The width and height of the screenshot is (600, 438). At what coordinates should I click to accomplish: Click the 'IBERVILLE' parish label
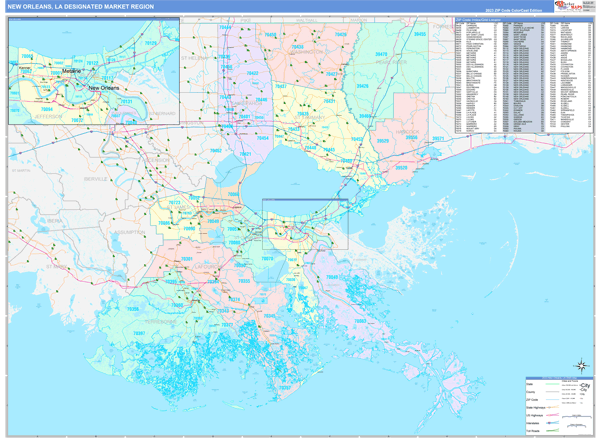coord(96,179)
